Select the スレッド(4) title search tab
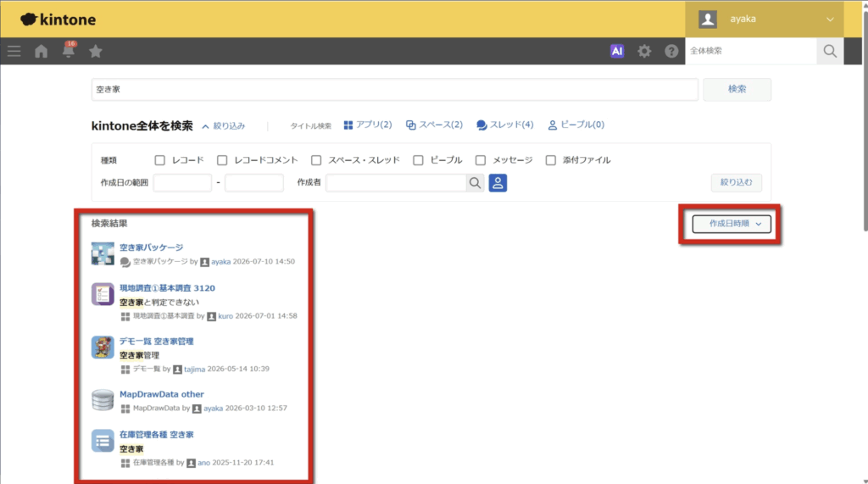This screenshot has width=868, height=484. 505,125
